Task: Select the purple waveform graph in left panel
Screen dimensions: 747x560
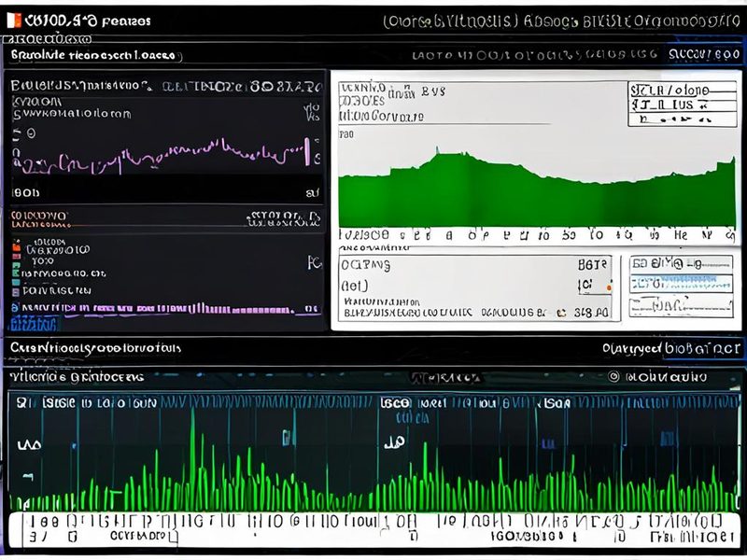Action: click(x=164, y=156)
